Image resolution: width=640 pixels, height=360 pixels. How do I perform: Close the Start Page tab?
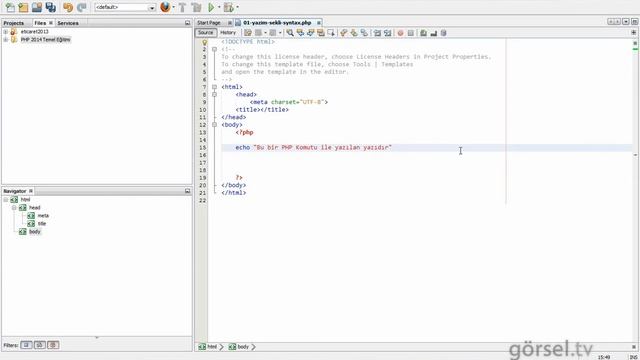230,23
